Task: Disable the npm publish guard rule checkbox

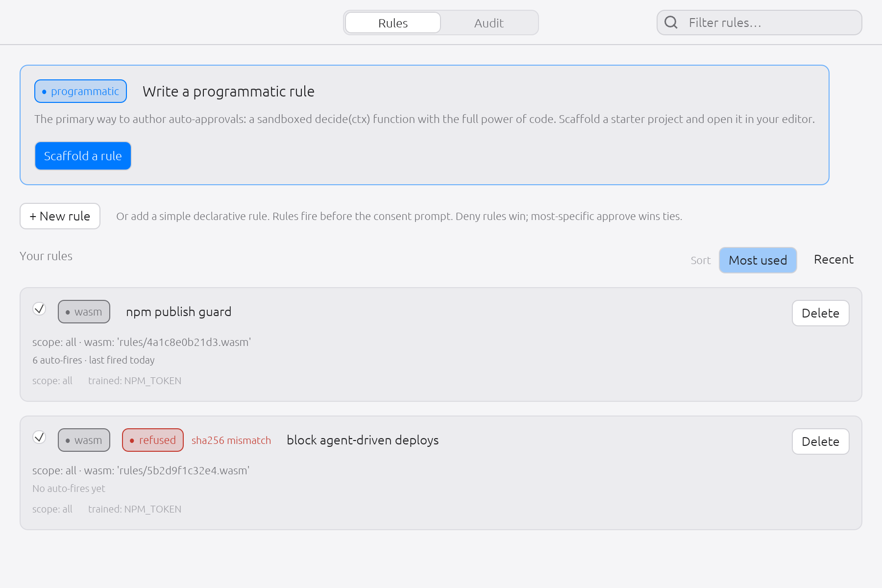Action: pyautogui.click(x=39, y=309)
